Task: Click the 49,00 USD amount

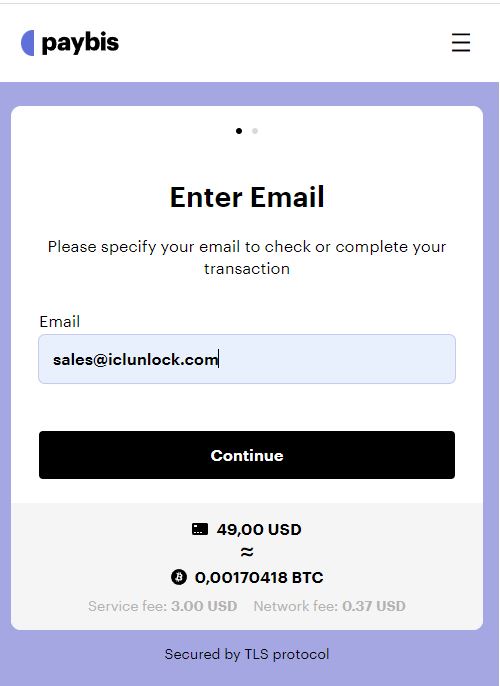Action: click(x=259, y=529)
